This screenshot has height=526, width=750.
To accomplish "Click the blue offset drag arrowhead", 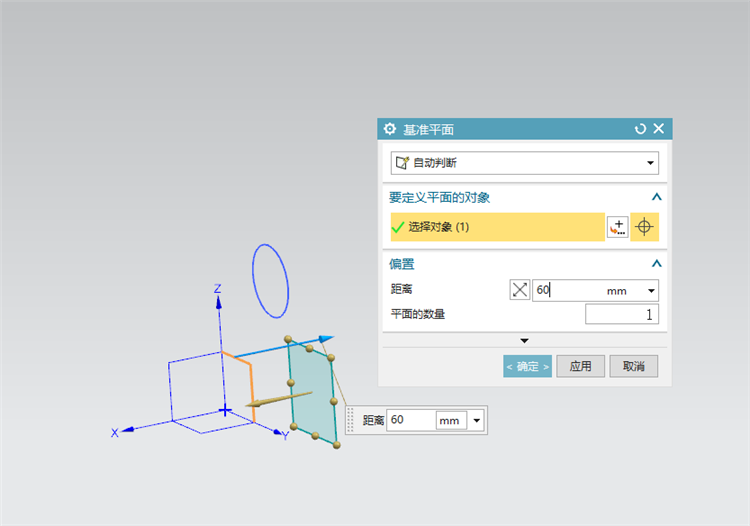I will click(x=326, y=339).
